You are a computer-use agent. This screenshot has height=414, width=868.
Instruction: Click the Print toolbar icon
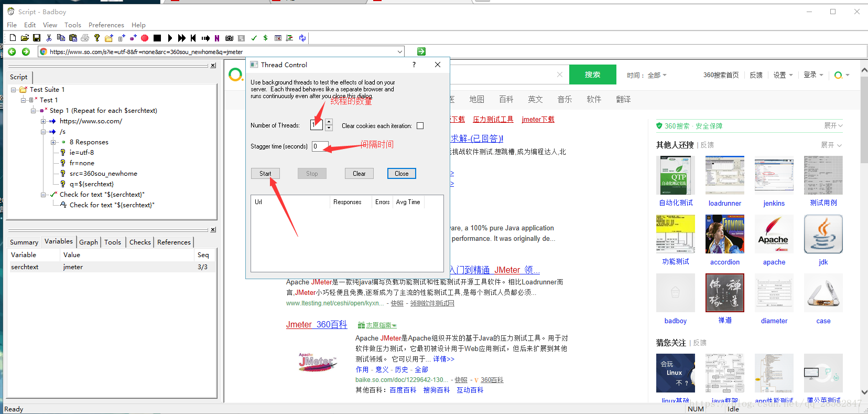click(85, 38)
